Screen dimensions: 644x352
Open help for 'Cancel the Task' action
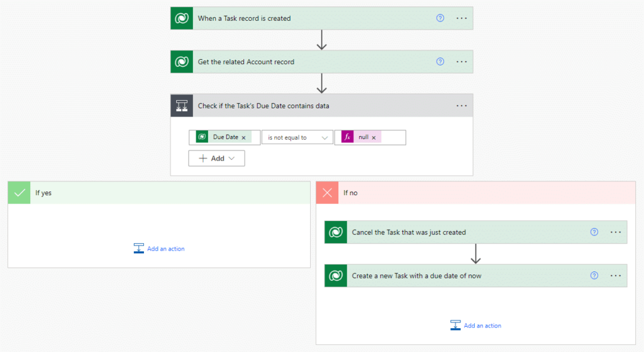tap(594, 232)
